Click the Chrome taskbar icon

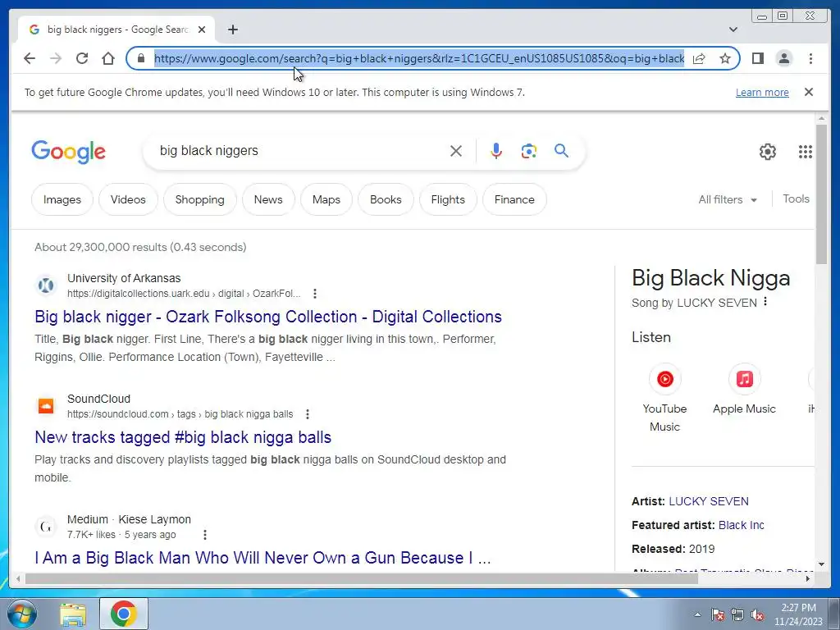124,614
